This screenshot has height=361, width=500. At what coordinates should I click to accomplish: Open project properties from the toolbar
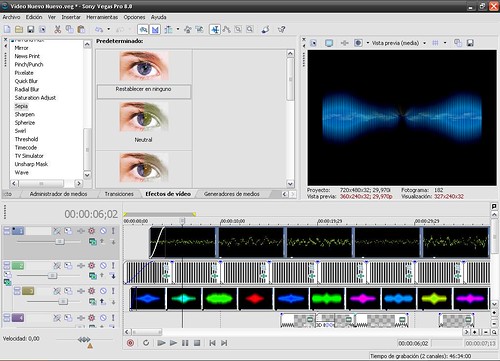(42, 29)
